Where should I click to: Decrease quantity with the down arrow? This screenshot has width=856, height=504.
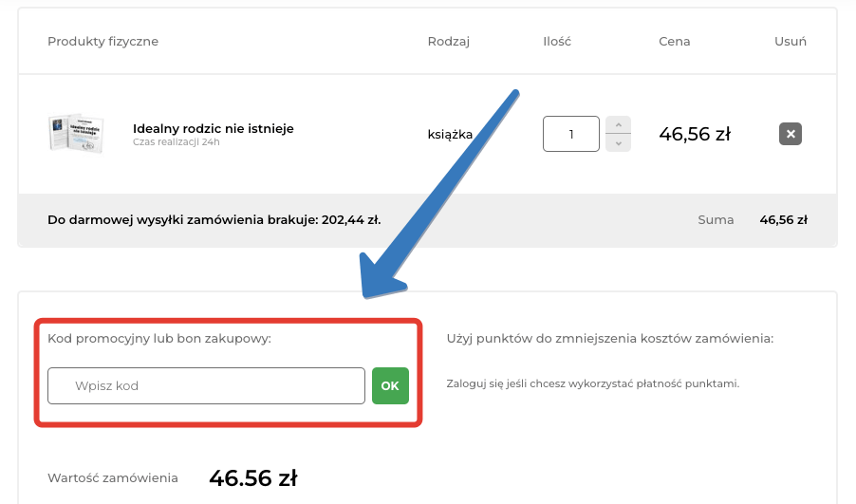tap(618, 142)
